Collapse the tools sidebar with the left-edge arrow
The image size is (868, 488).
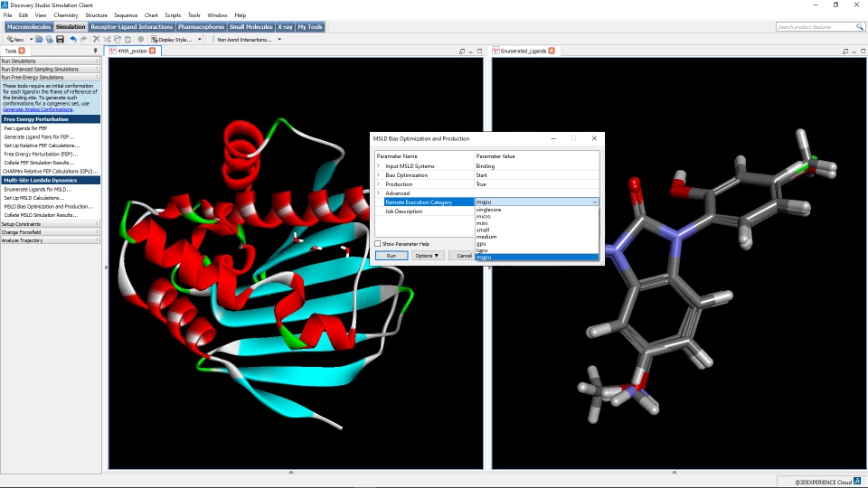tap(106, 267)
